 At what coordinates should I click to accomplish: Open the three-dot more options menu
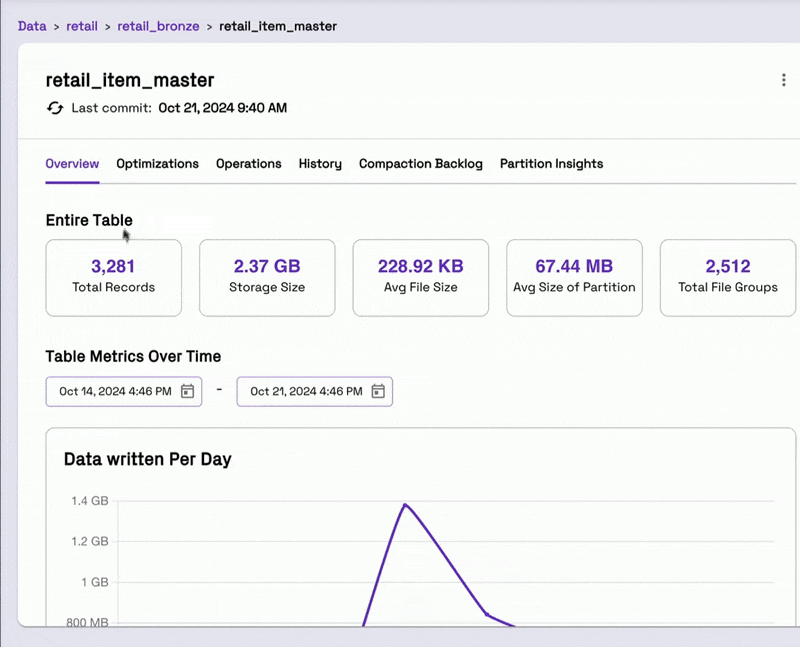coord(784,80)
